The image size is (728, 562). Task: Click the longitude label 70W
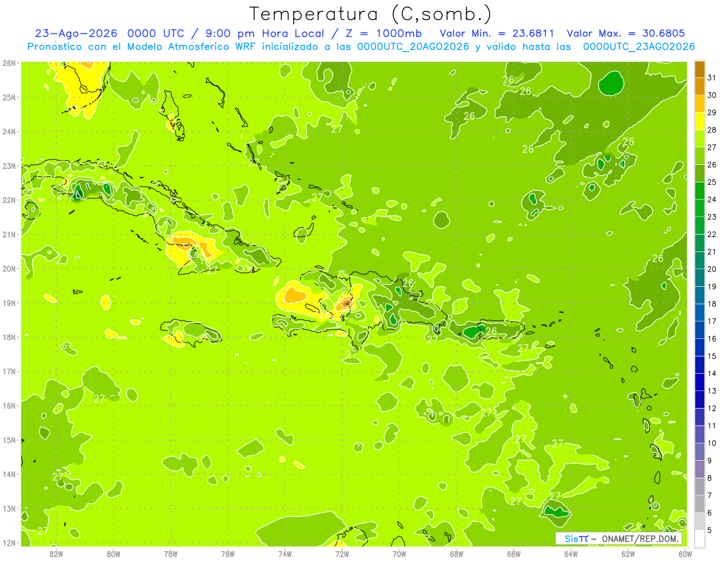pos(399,553)
